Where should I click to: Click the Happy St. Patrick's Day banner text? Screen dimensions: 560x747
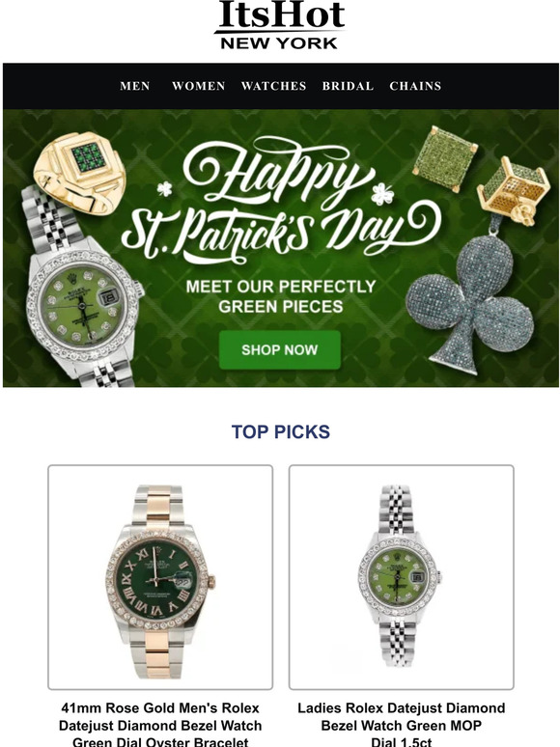pos(281,201)
